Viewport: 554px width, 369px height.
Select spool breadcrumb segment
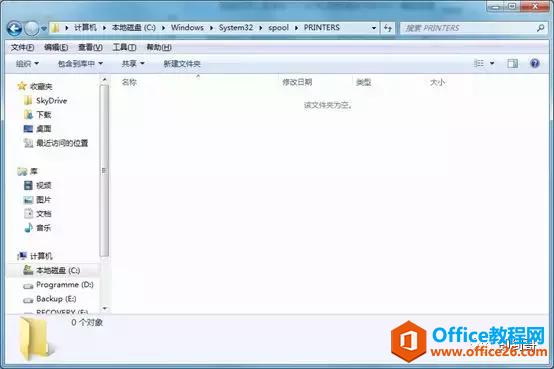pos(278,28)
